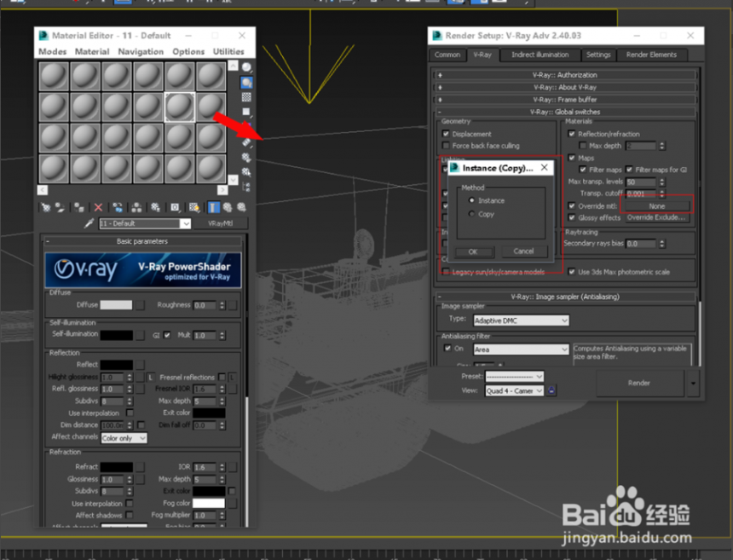Click the eyedropper pick material icon
Viewport: 733px width, 560px height.
coord(89,223)
